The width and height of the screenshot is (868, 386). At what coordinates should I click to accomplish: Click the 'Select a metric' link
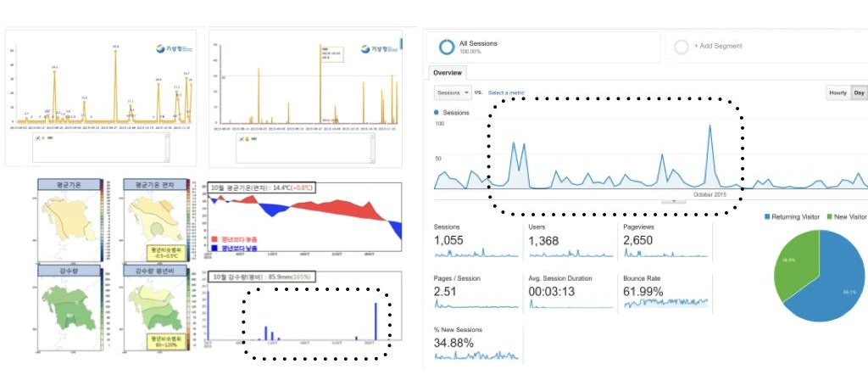[x=506, y=93]
